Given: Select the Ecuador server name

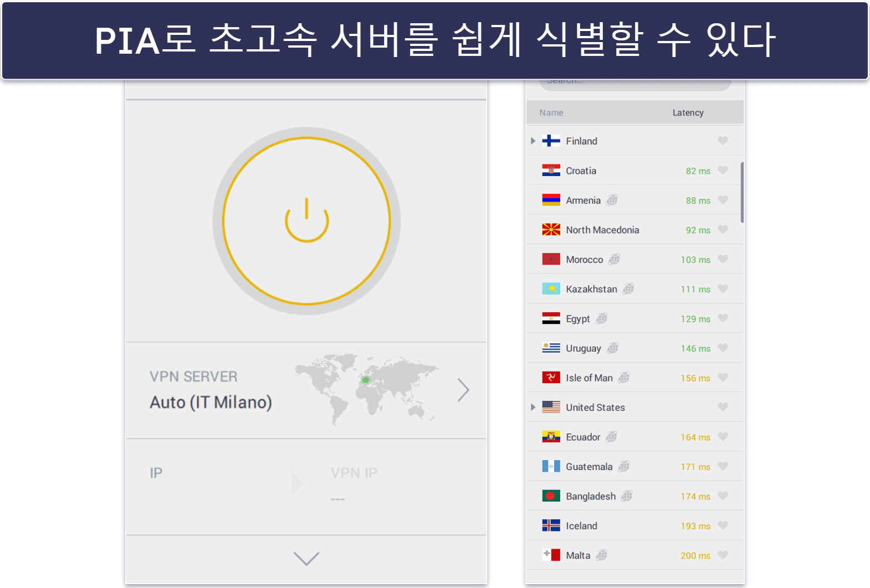Looking at the screenshot, I should tap(583, 437).
